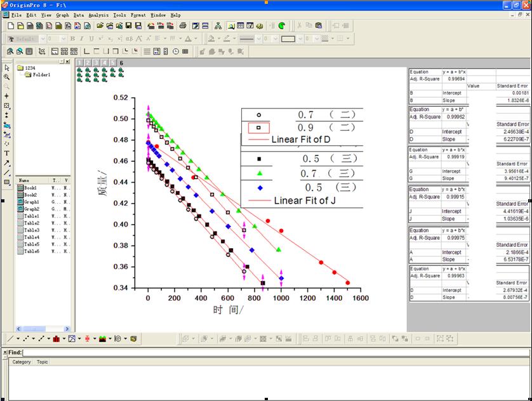Pick the Line drawing tool

click(7, 172)
